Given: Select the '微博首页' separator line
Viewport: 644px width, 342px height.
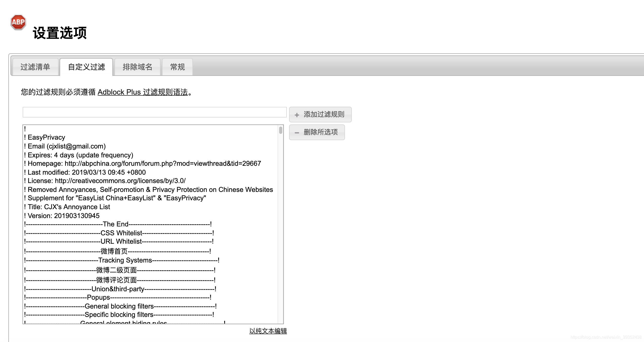Looking at the screenshot, I should coord(151,251).
